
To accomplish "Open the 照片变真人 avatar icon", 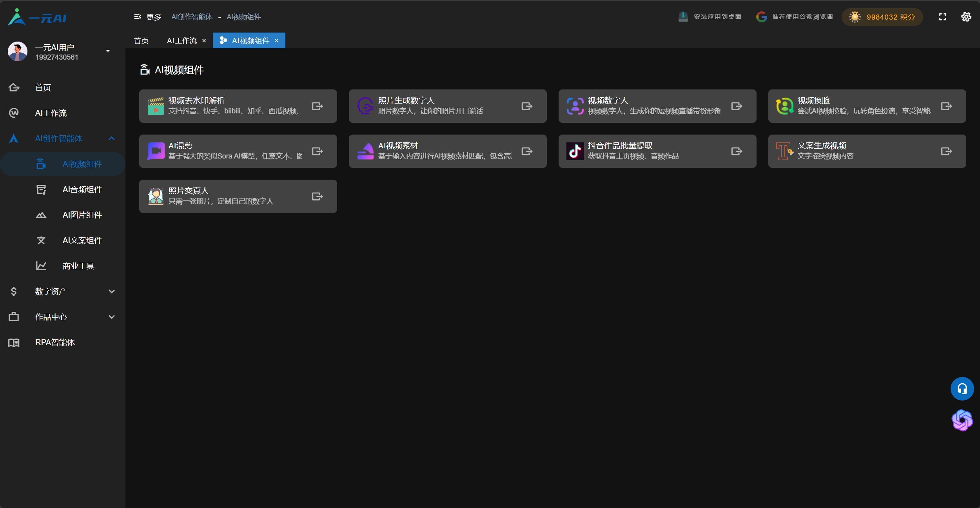I will [156, 197].
